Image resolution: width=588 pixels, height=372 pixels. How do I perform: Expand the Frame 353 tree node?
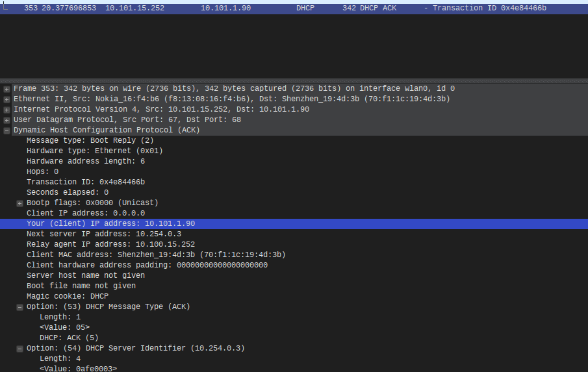point(6,89)
